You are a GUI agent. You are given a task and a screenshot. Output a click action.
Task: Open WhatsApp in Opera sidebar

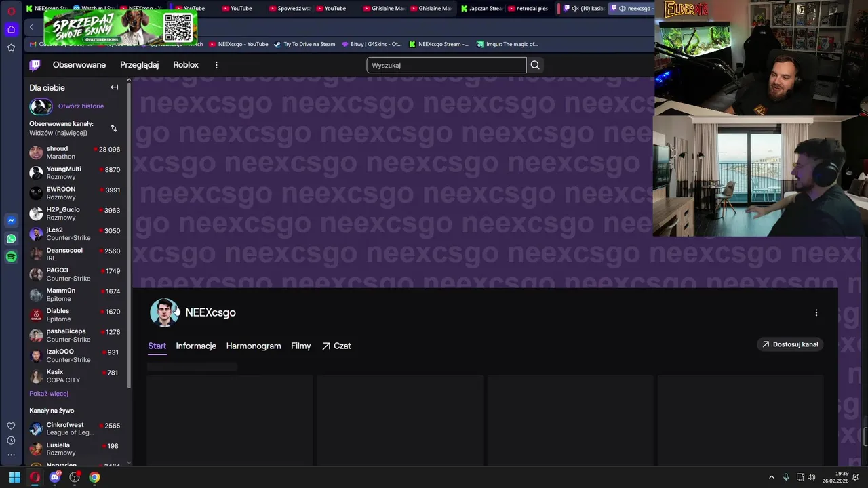tap(11, 239)
